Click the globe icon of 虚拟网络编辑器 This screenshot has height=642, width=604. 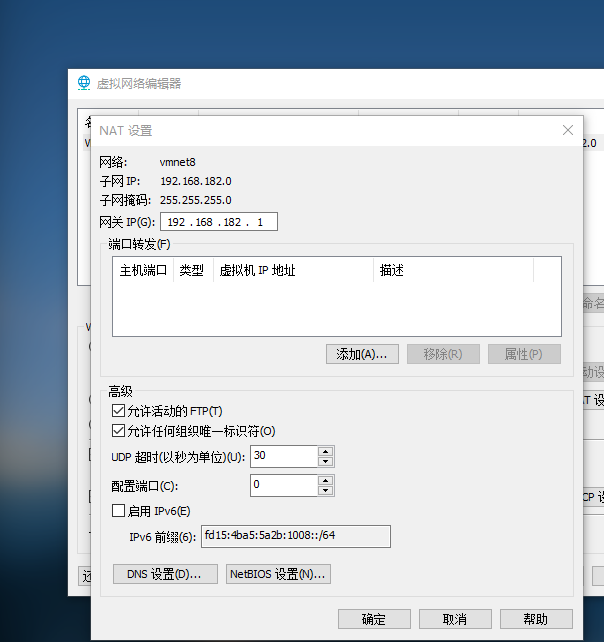tap(84, 83)
